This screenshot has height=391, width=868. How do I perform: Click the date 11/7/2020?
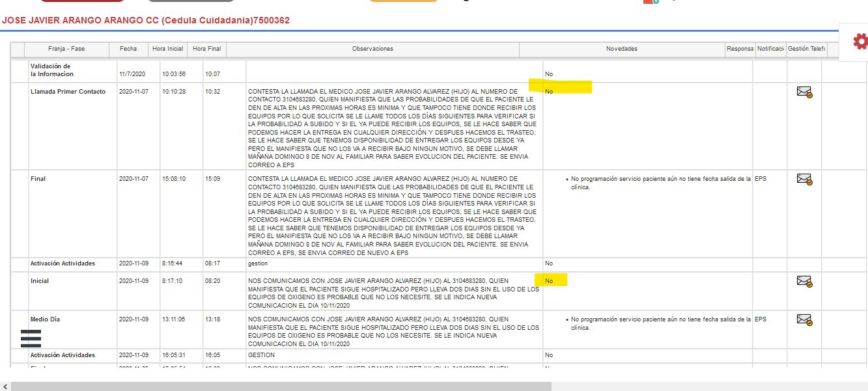click(x=132, y=74)
